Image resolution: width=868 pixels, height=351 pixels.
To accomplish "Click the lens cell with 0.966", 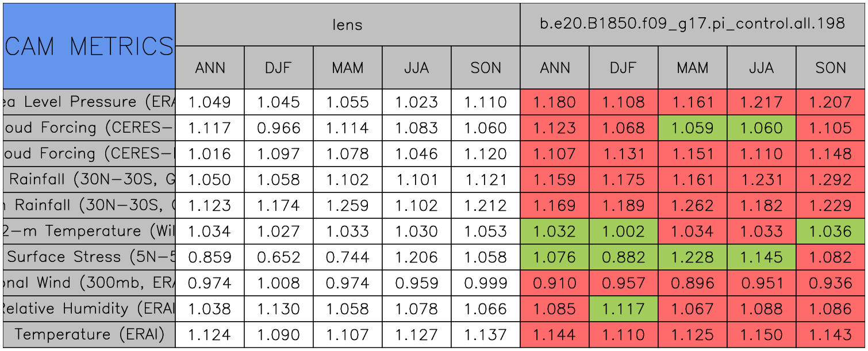I will (x=278, y=128).
